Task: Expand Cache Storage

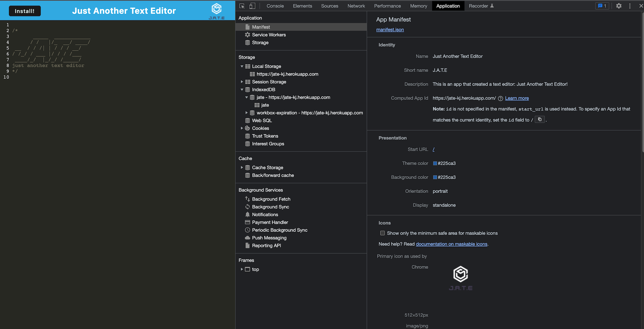Action: coord(242,168)
